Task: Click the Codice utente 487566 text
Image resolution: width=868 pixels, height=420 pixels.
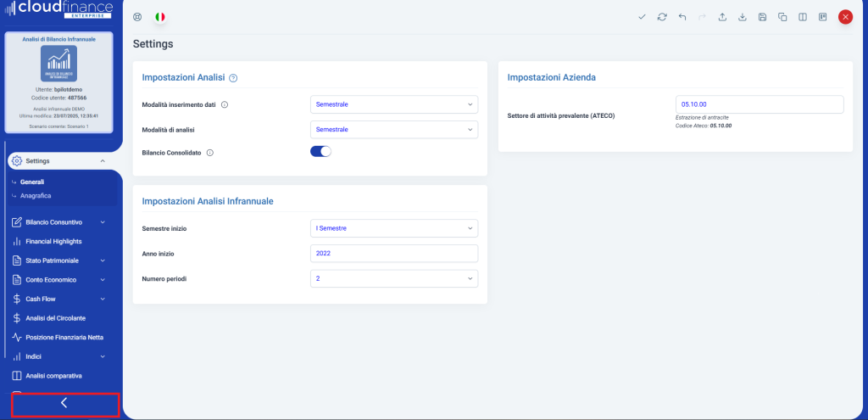Action: tap(58, 98)
